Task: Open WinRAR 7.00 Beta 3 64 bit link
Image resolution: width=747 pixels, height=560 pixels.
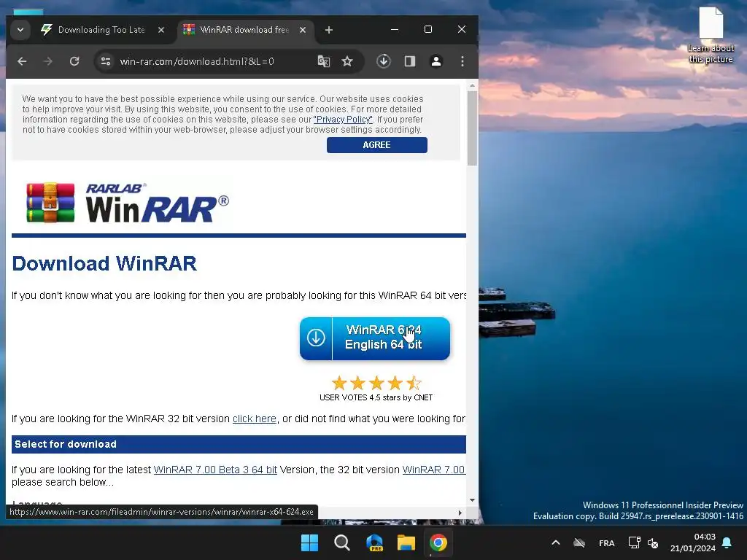Action: (x=215, y=470)
